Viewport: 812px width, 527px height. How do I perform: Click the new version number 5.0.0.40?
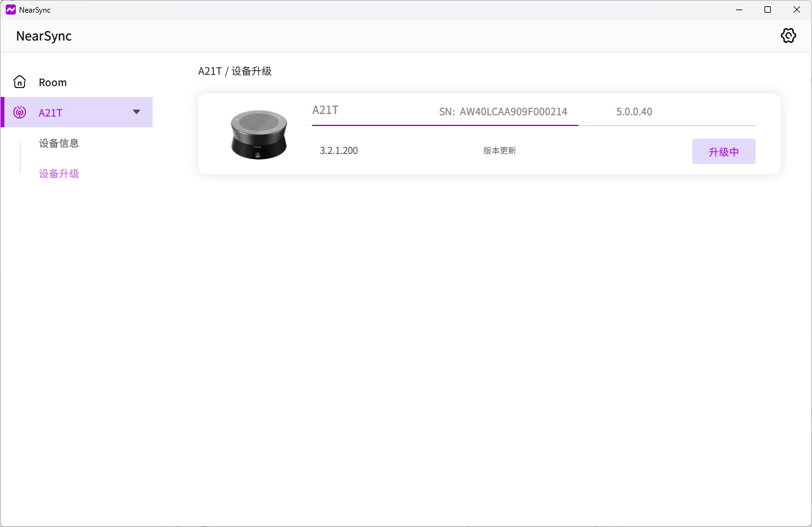[x=634, y=112]
